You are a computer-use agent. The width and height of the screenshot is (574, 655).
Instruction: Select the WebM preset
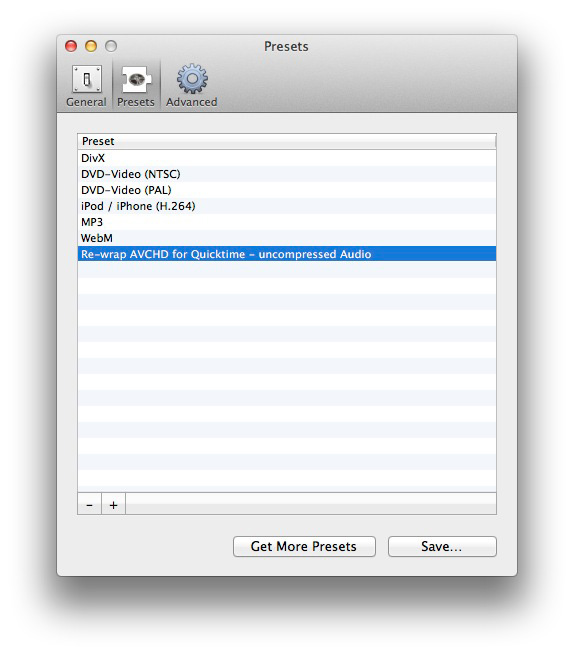pyautogui.click(x=287, y=238)
